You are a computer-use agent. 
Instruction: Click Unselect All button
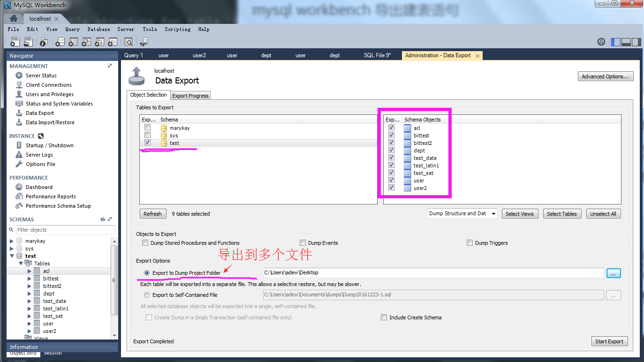click(x=603, y=214)
